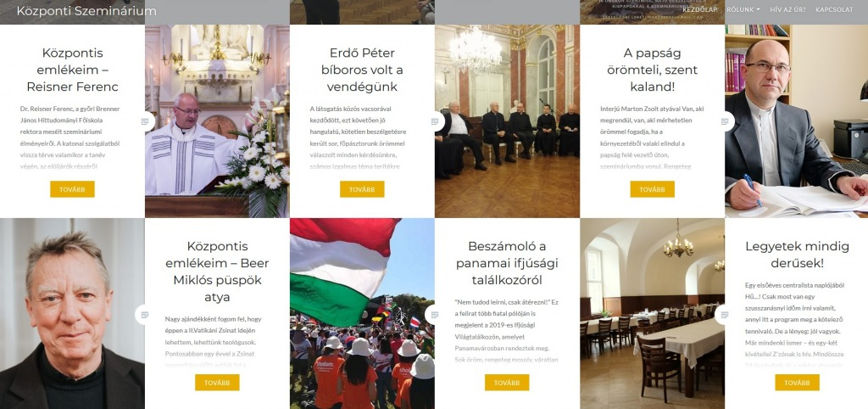Click the article icon beside Legyetek mindig derűsek
868x409 pixels.
(x=725, y=314)
